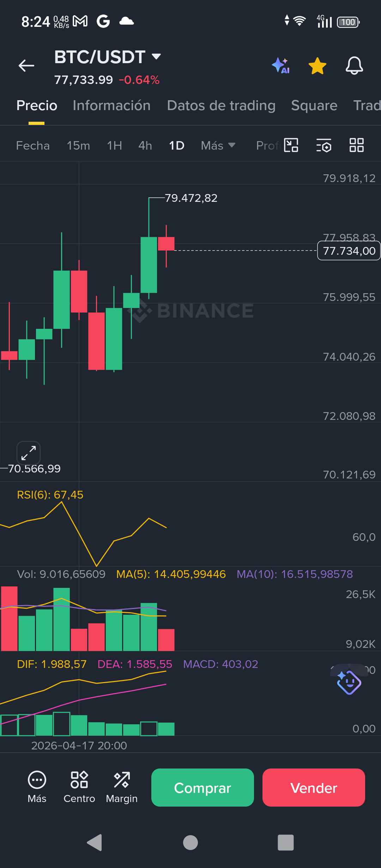
Task: Expand the BTC/USDT pair dropdown arrow
Action: (156, 56)
